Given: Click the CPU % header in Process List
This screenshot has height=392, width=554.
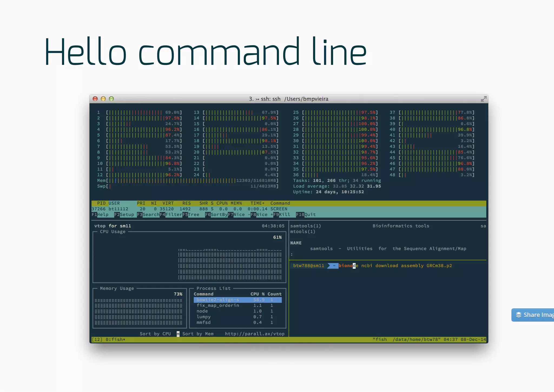Looking at the screenshot, I should (258, 294).
